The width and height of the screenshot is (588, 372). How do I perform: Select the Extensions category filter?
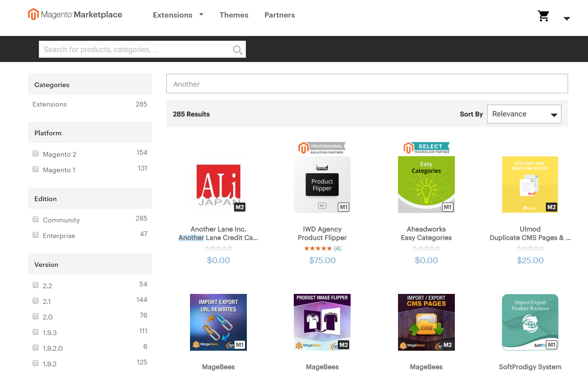[50, 104]
